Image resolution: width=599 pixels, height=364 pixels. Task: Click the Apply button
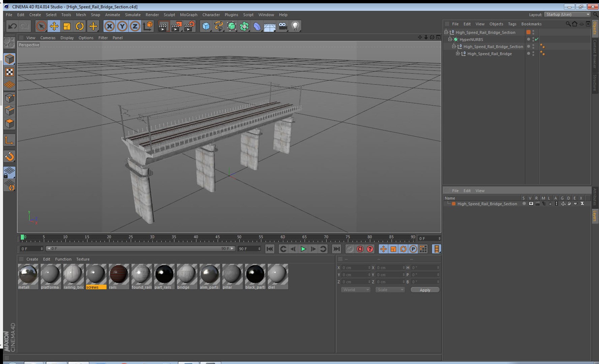click(x=425, y=290)
